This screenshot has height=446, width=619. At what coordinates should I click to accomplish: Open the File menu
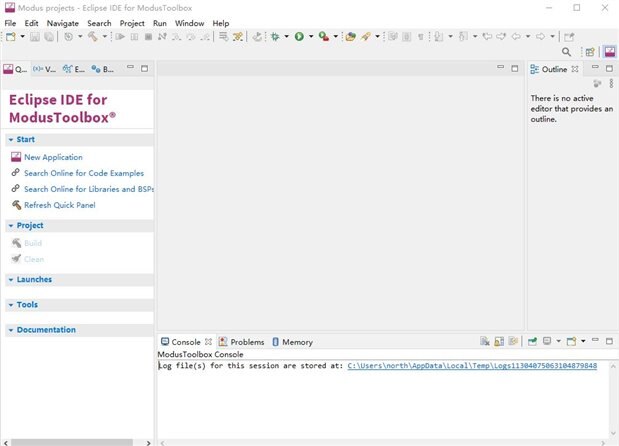click(x=10, y=23)
